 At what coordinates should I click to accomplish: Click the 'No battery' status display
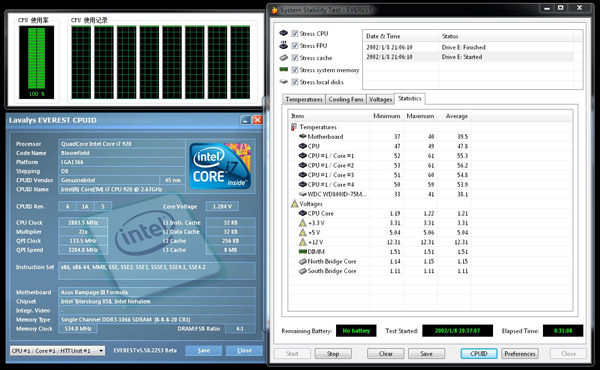(356, 331)
